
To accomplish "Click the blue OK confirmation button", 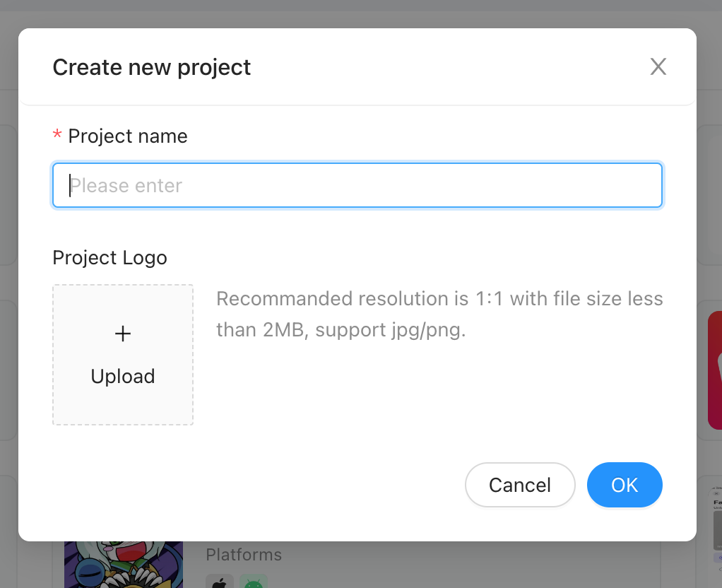I will pyautogui.click(x=625, y=485).
